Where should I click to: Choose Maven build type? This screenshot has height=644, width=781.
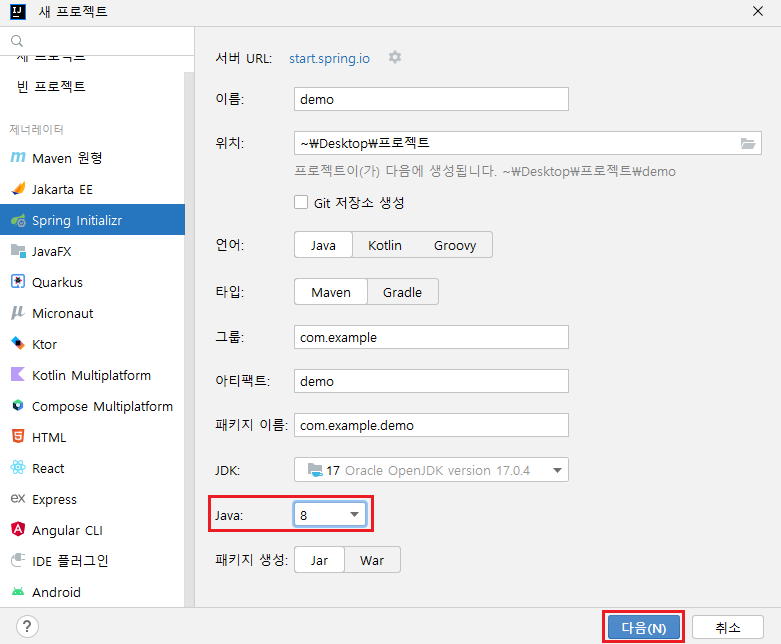(331, 291)
